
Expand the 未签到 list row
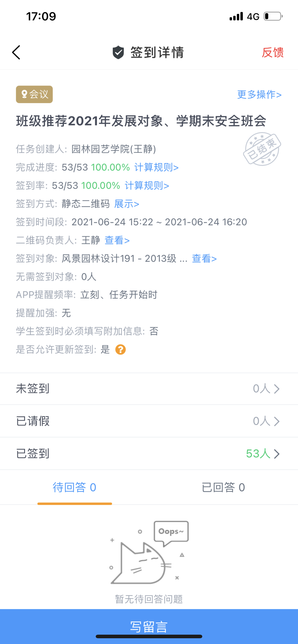(x=149, y=389)
